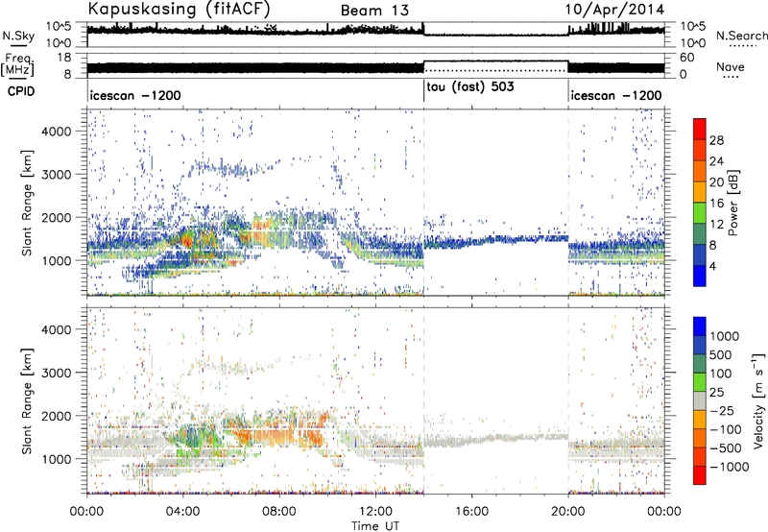Click '2000' tick on the velocity panel axis

click(57, 416)
